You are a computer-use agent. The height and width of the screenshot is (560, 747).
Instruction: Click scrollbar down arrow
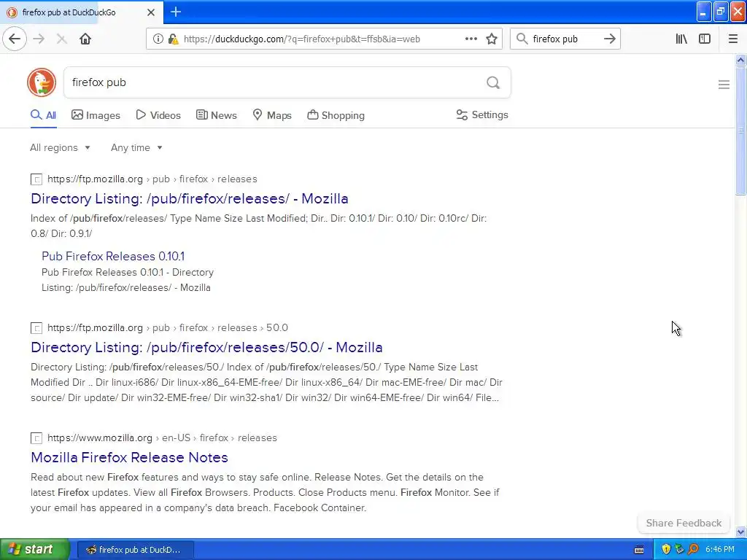[x=740, y=532]
